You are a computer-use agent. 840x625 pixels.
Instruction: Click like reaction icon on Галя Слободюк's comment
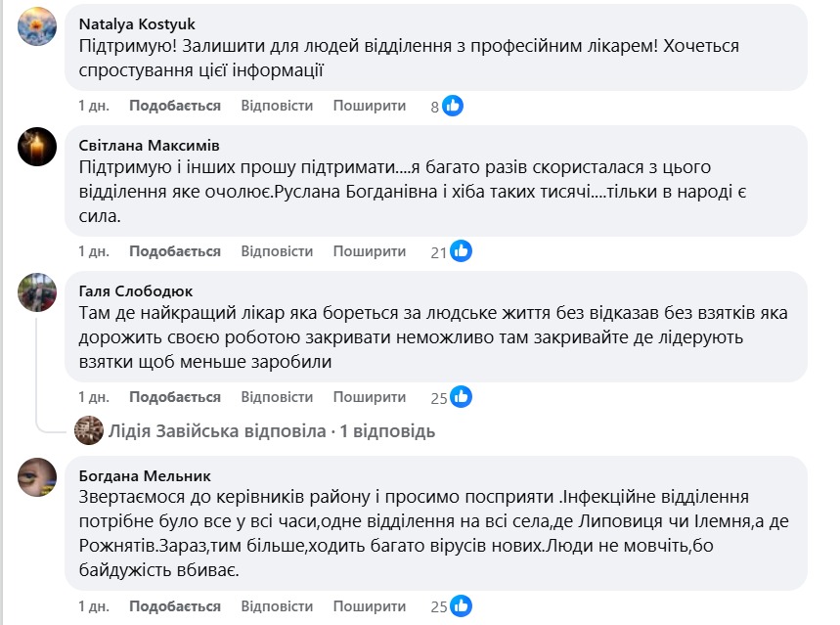tap(462, 397)
